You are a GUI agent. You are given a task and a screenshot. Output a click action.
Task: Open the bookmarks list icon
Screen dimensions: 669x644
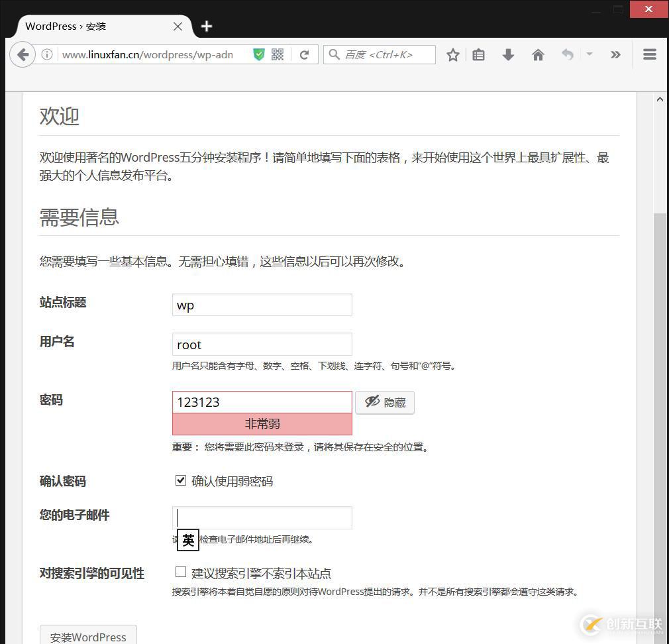coord(479,55)
